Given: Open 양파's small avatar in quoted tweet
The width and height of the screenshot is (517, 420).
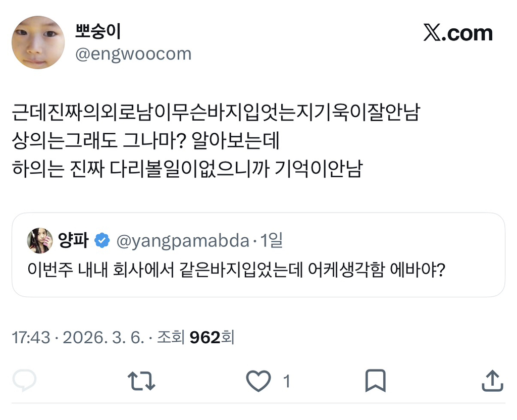Looking at the screenshot, I should [x=40, y=240].
